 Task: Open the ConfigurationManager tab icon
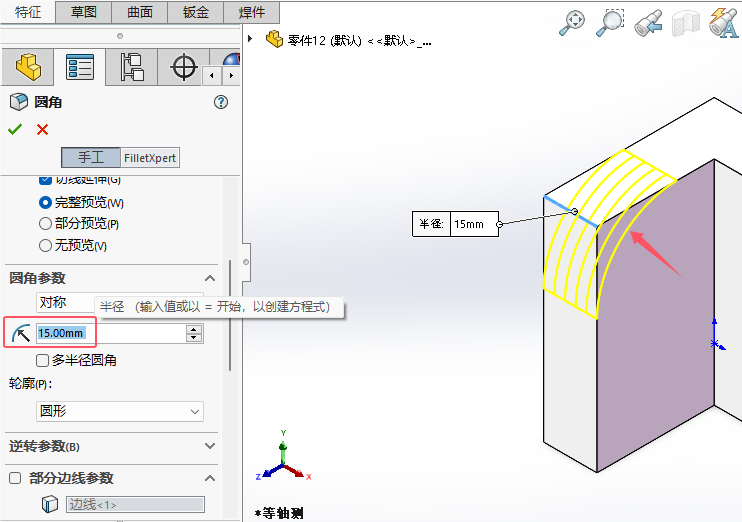point(132,67)
